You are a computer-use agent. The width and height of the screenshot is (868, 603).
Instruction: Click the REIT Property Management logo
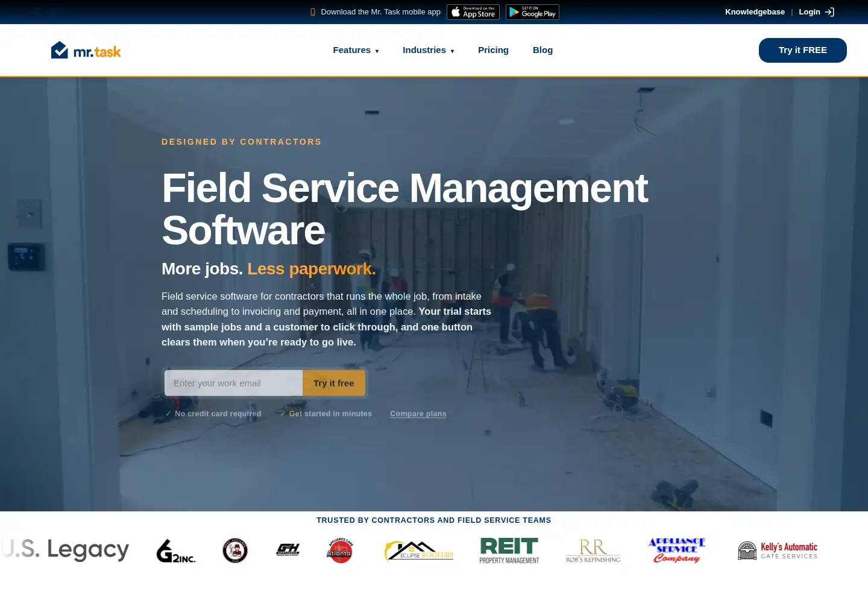pos(509,551)
